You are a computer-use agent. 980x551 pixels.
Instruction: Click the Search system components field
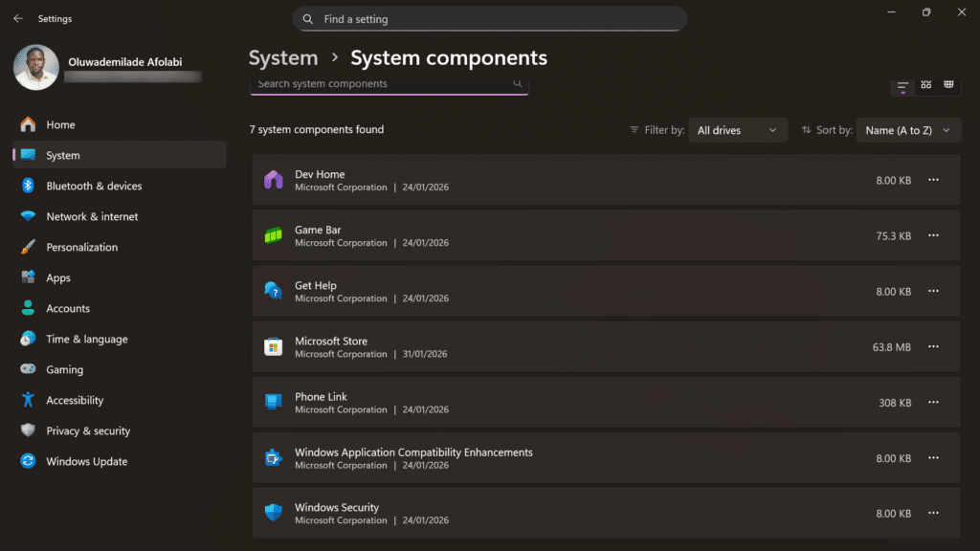click(x=389, y=84)
